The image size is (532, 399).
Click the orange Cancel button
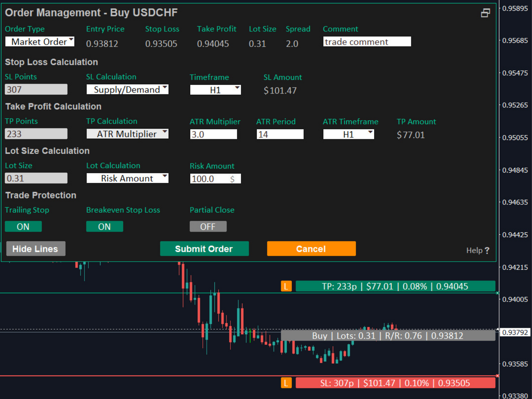tap(311, 249)
